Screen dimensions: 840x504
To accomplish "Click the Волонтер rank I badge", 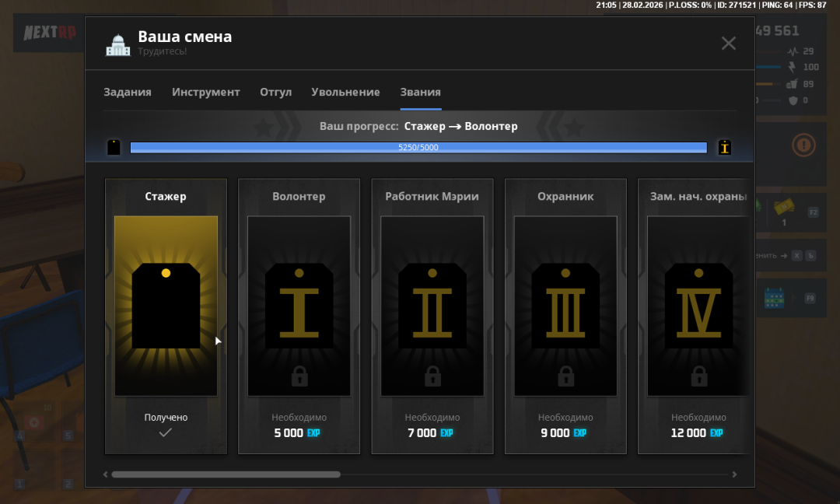I will (299, 306).
